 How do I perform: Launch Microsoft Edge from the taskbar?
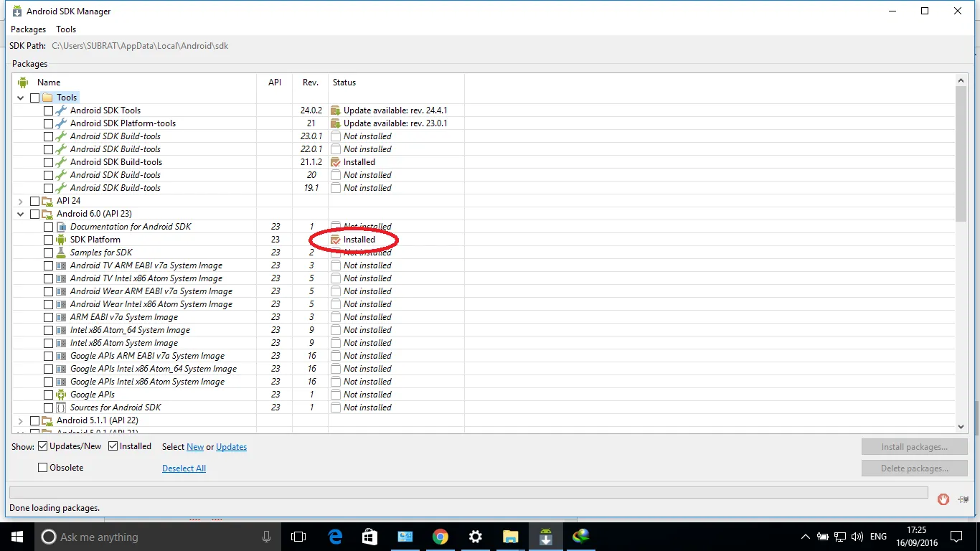click(x=335, y=537)
